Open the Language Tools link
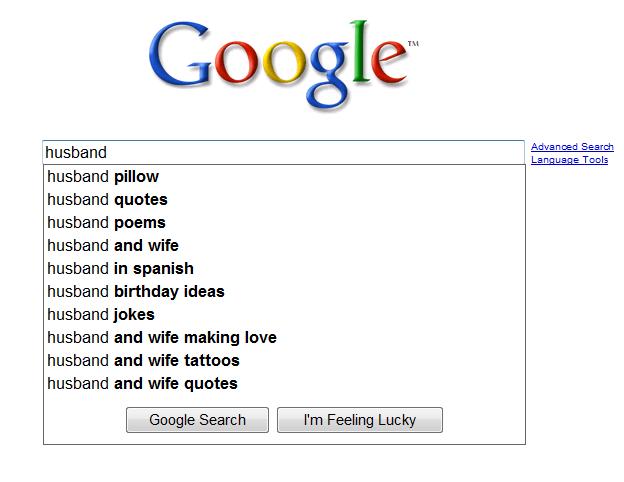 pos(569,160)
